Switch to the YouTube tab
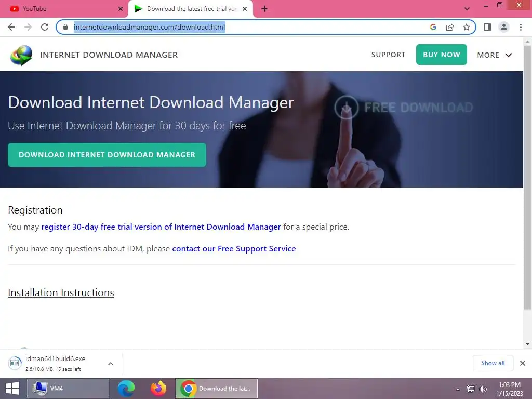The image size is (532, 399). pyautogui.click(x=64, y=9)
